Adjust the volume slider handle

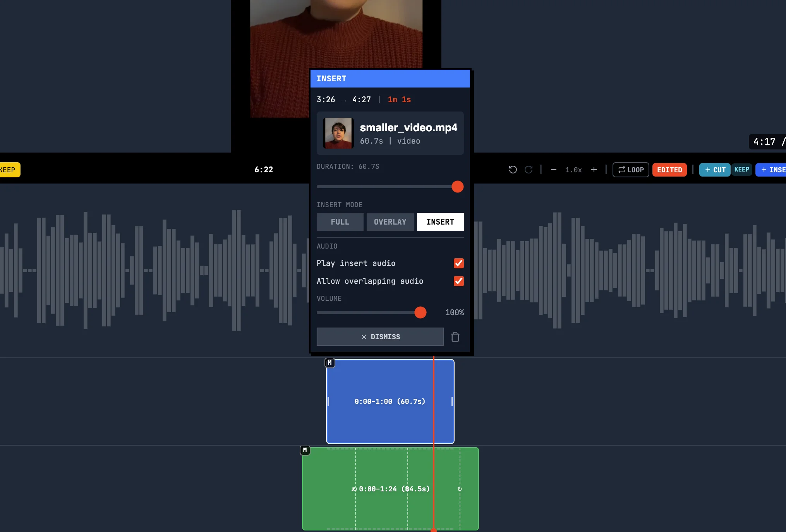pos(420,312)
